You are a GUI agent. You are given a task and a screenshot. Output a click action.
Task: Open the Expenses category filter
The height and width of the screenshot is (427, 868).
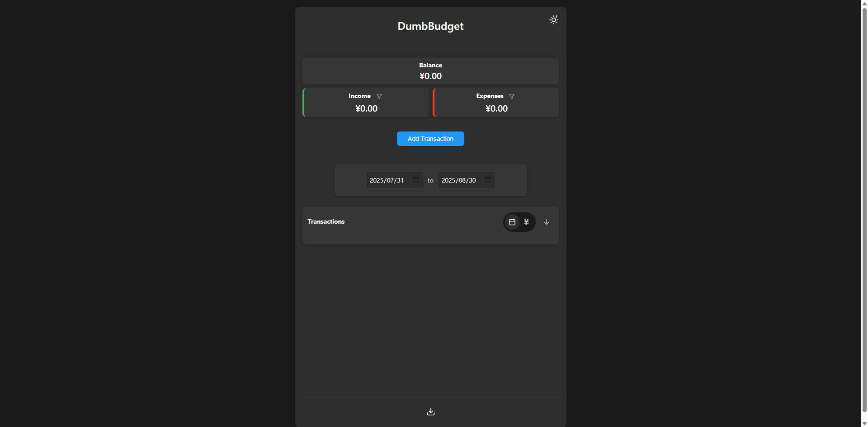[512, 97]
